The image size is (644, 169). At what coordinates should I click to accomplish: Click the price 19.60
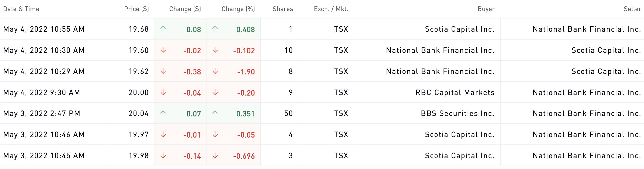click(x=139, y=50)
